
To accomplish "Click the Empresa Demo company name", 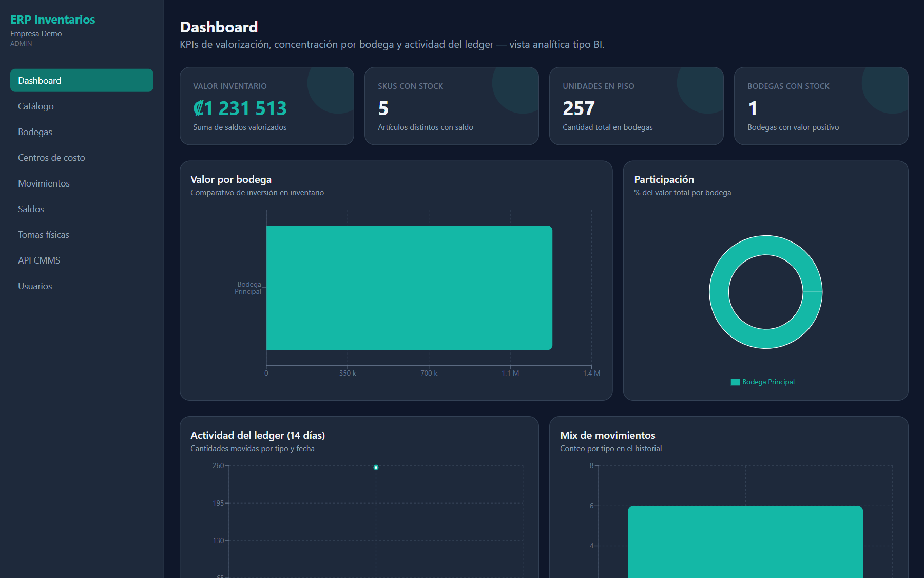I will (36, 34).
